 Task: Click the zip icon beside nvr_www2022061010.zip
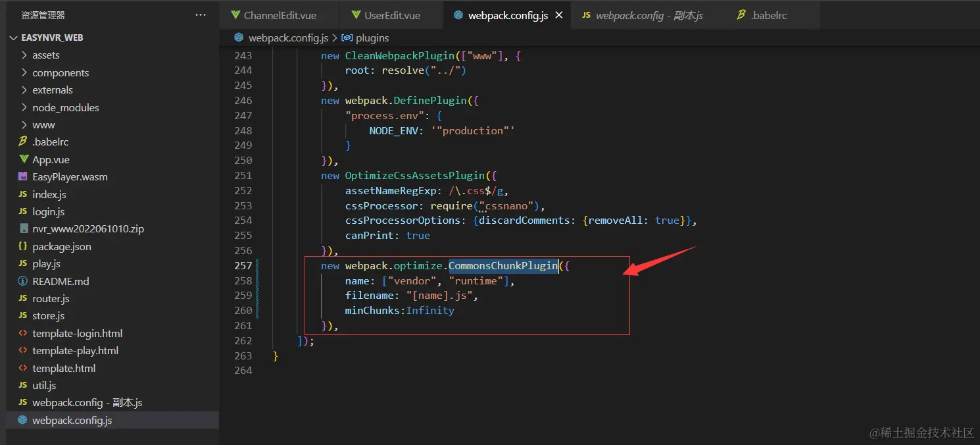(22, 229)
